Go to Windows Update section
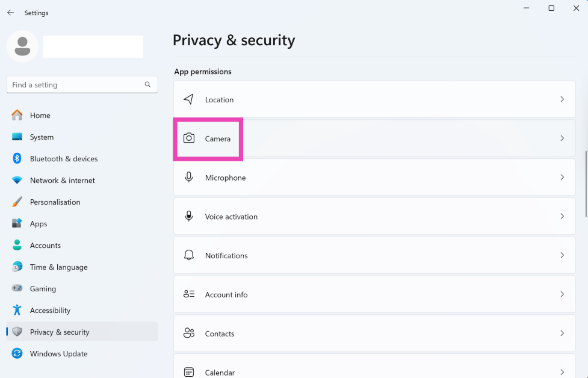Screen dimensions: 588x378 pos(58,354)
